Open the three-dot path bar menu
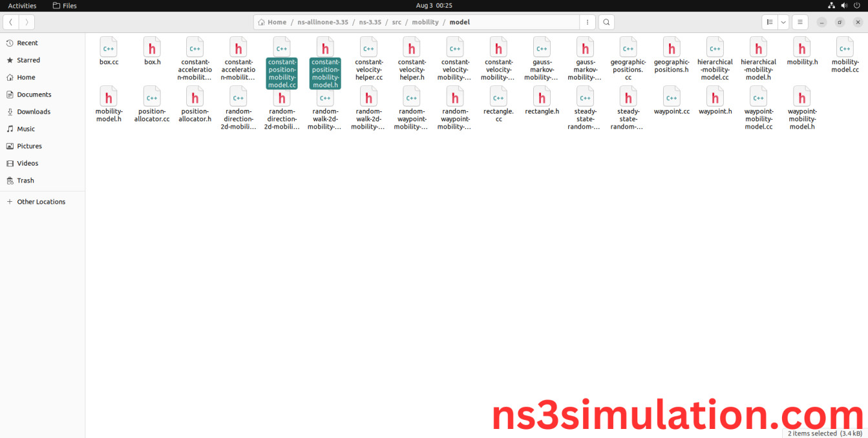 tap(587, 21)
